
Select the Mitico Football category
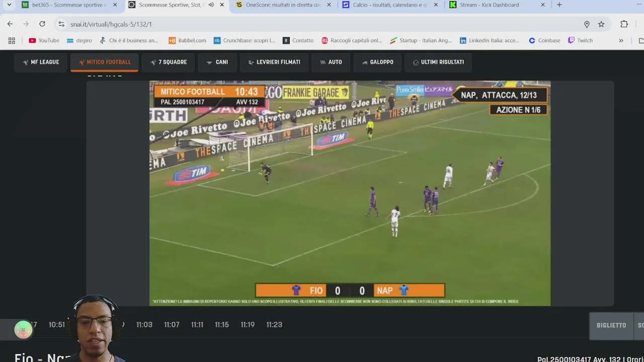(105, 62)
